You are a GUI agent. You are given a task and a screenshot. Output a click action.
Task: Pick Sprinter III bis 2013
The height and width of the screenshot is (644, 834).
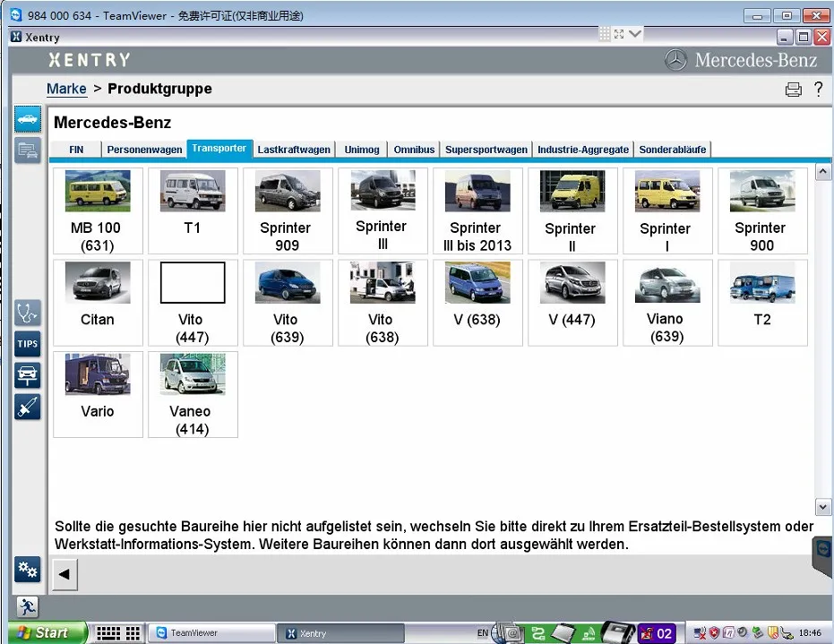477,211
